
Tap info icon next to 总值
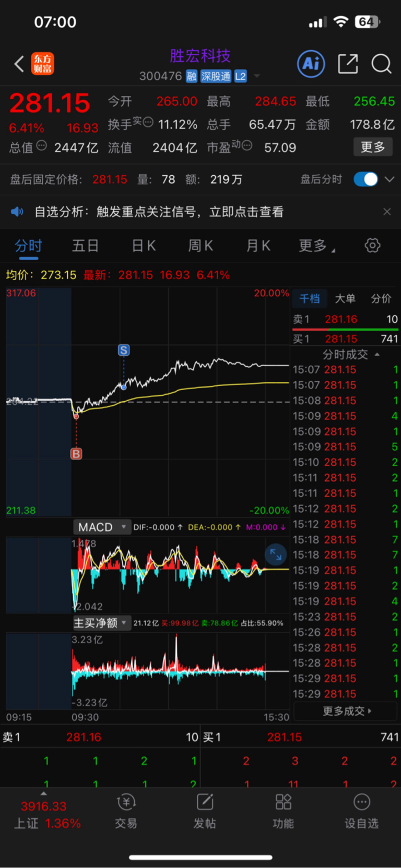[x=42, y=146]
